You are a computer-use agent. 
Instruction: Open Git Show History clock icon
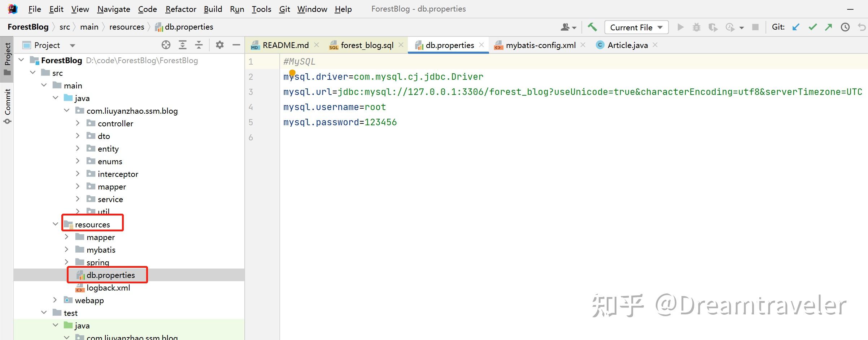tap(845, 27)
